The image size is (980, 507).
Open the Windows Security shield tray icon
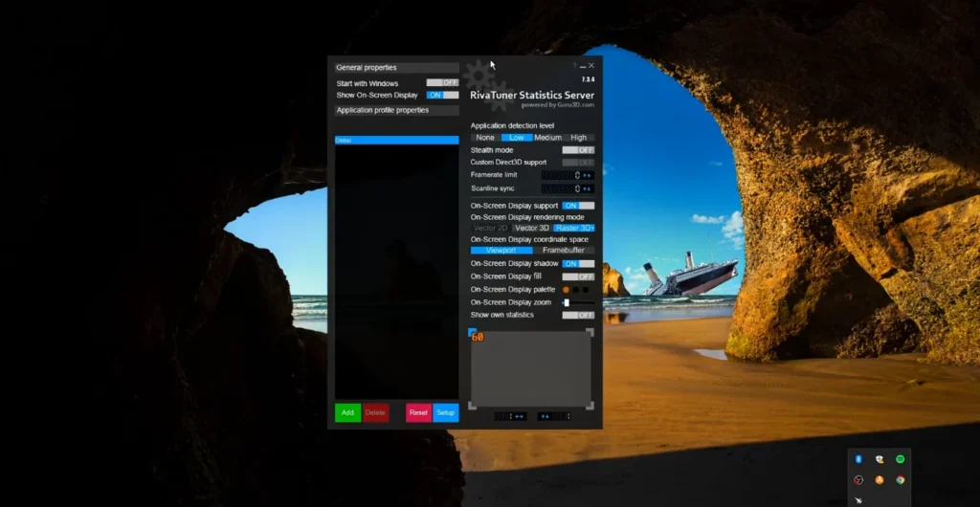[x=880, y=459]
